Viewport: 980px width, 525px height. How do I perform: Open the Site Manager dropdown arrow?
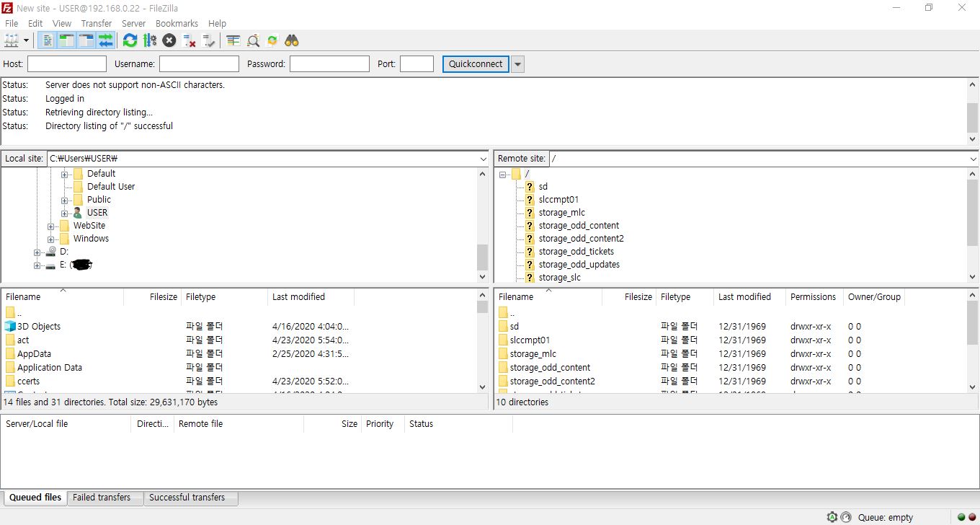click(27, 40)
